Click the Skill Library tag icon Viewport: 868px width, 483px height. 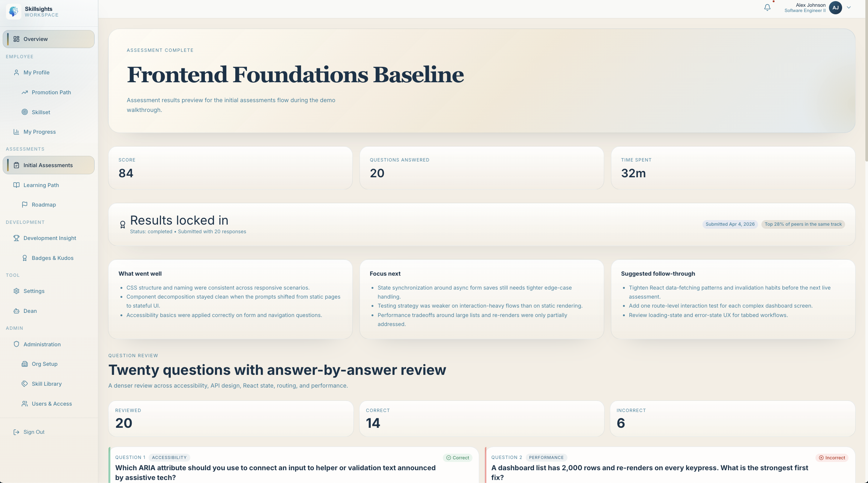[25, 383]
